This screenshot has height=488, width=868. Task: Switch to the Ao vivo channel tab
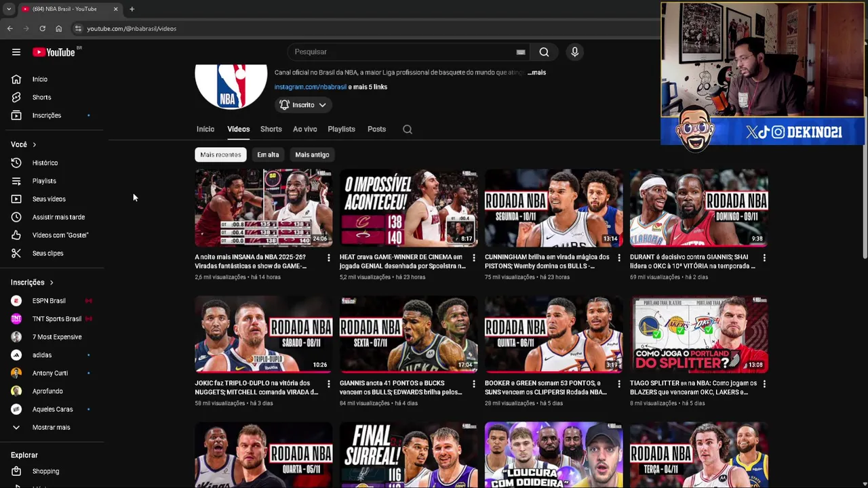tap(304, 129)
